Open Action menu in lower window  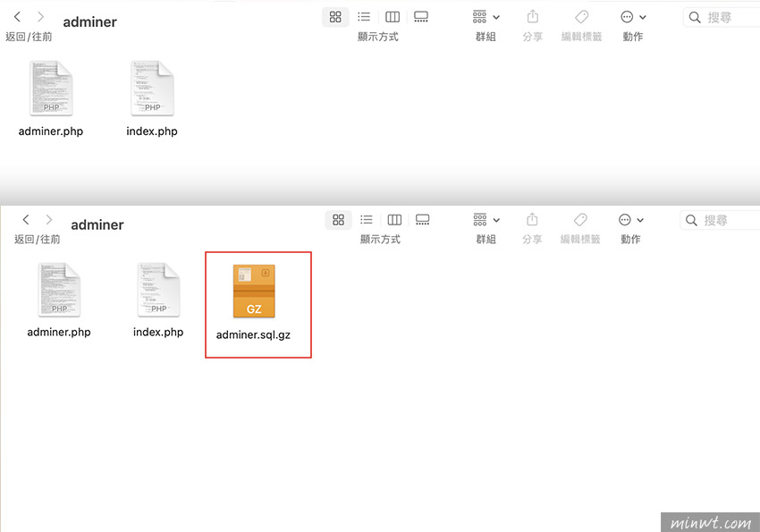[x=631, y=220]
